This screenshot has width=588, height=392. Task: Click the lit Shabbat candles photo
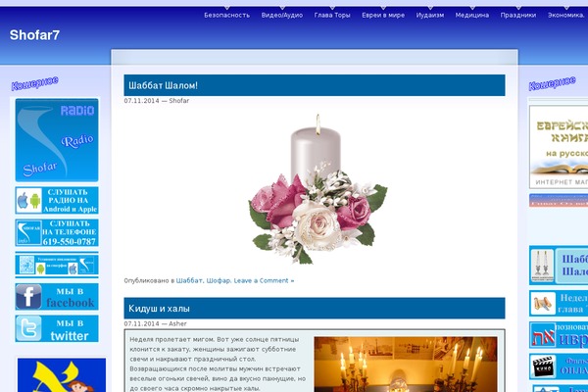click(406, 365)
